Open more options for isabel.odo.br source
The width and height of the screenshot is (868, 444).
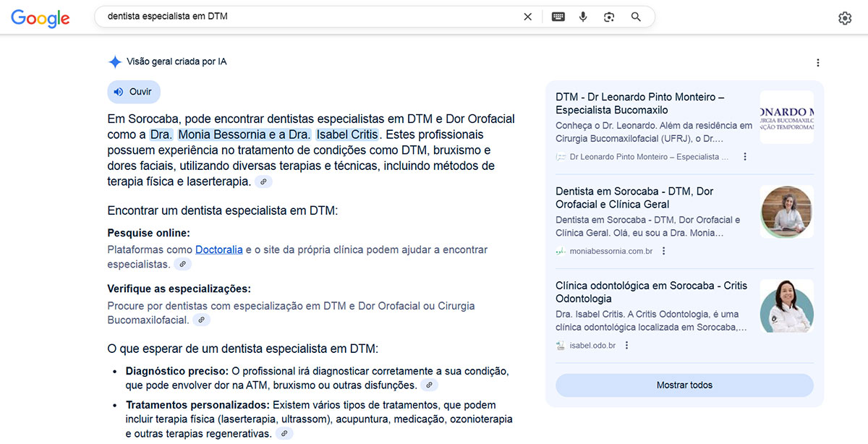[626, 346]
